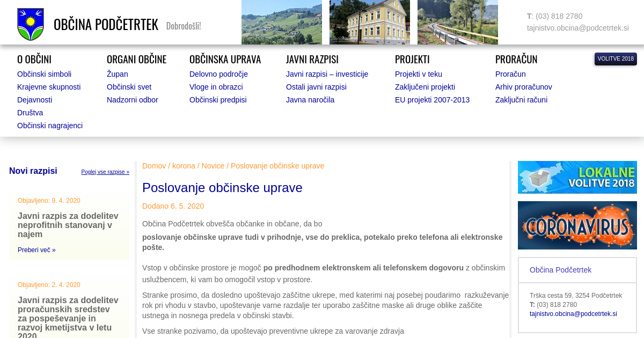Screen dimensions: 644x338
Task: Click Domov in the breadcrumb
Action: pos(154,166)
